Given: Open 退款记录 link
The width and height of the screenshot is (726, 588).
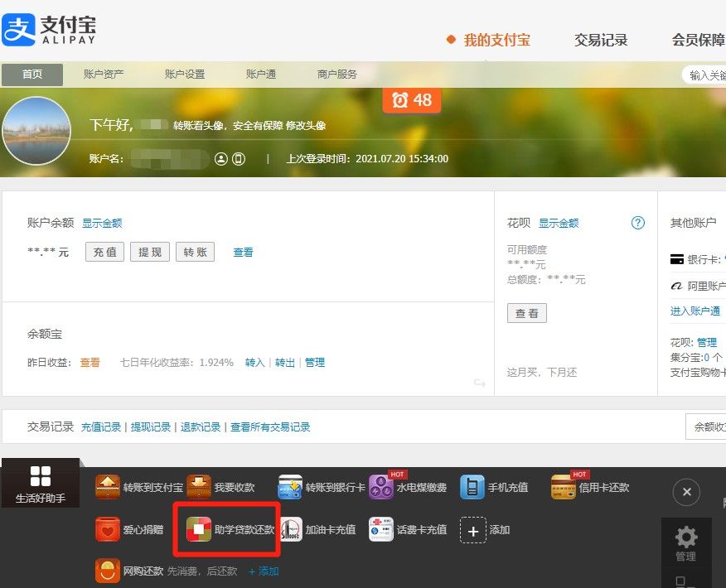Looking at the screenshot, I should (201, 427).
